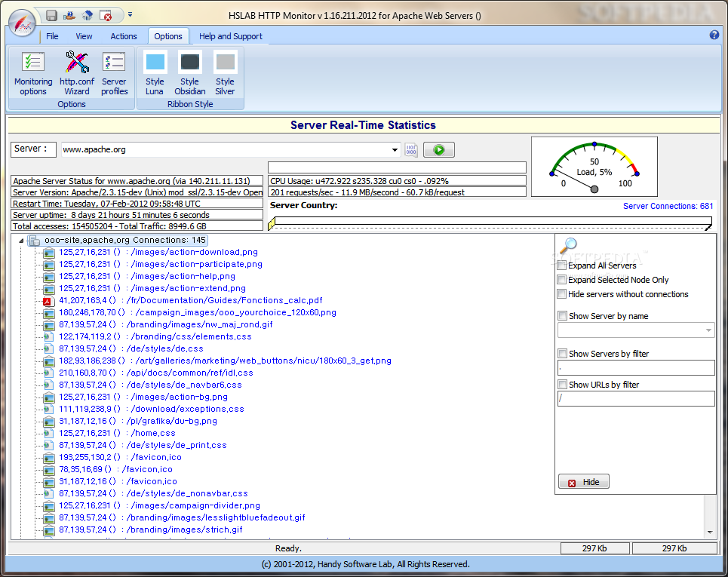728x577 pixels.
Task: Check Hide servers without connections
Action: (x=562, y=294)
